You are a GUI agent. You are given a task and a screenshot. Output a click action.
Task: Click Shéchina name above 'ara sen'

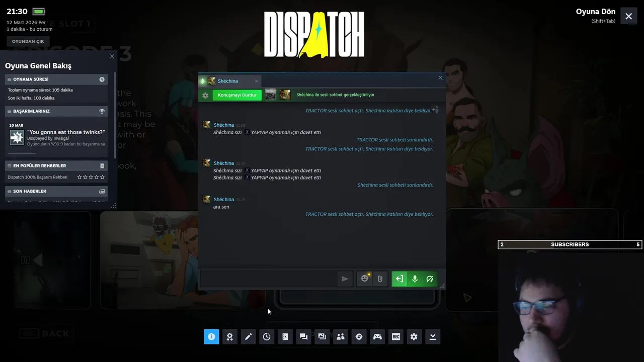[224, 200]
